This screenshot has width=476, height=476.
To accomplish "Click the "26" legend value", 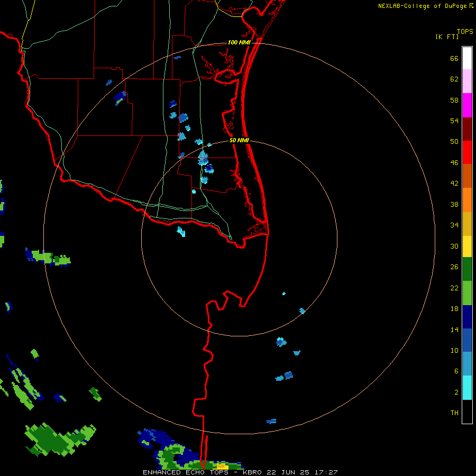I will (x=454, y=267).
